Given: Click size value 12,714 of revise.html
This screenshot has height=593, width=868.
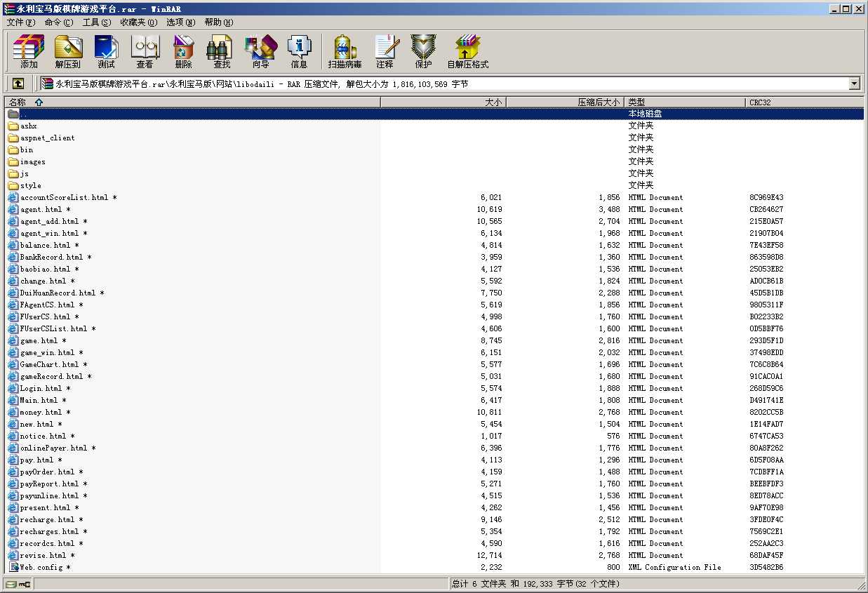Looking at the screenshot, I should pyautogui.click(x=489, y=556).
